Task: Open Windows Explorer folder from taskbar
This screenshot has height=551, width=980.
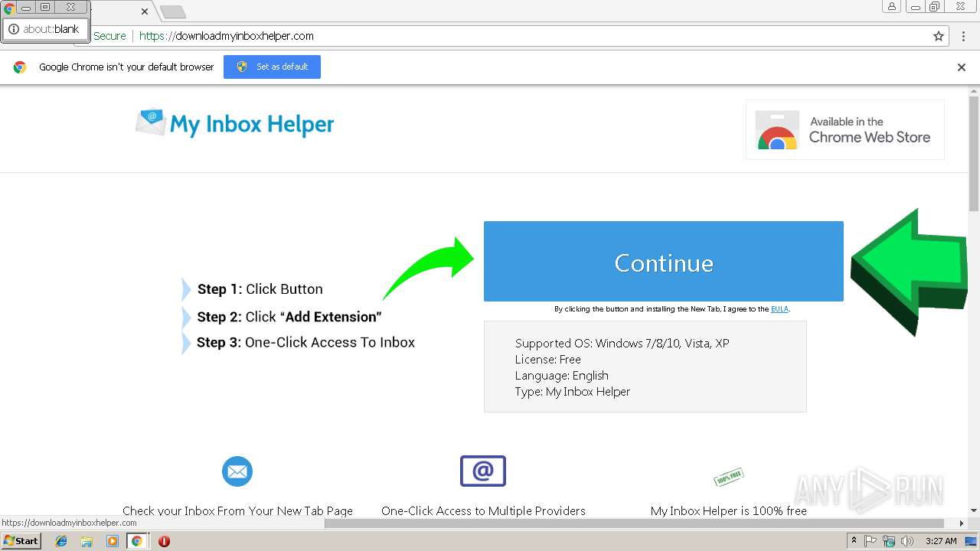Action: (x=87, y=541)
